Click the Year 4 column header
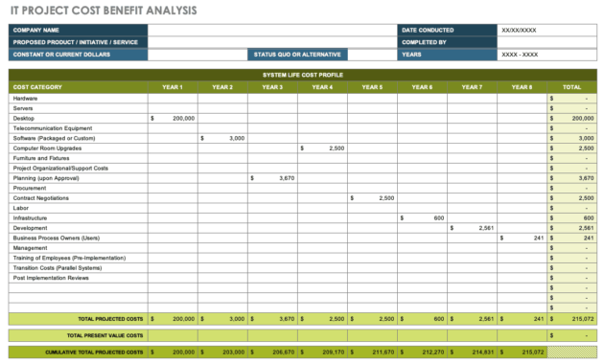The image size is (604, 364). pos(322,87)
